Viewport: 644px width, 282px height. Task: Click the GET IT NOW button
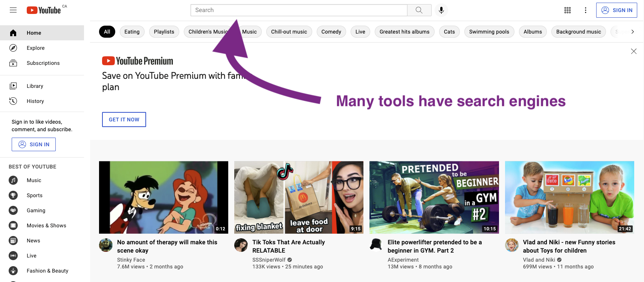pos(124,120)
